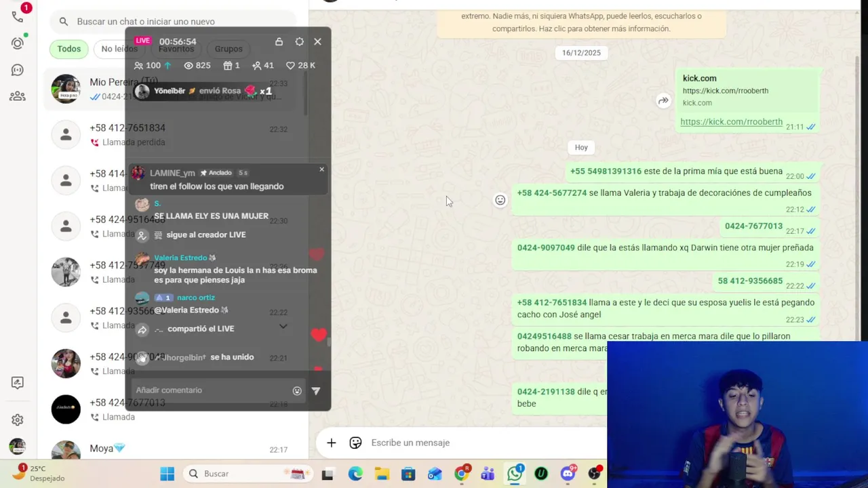Click the encryption info banner
This screenshot has height=488, width=868.
[581, 22]
